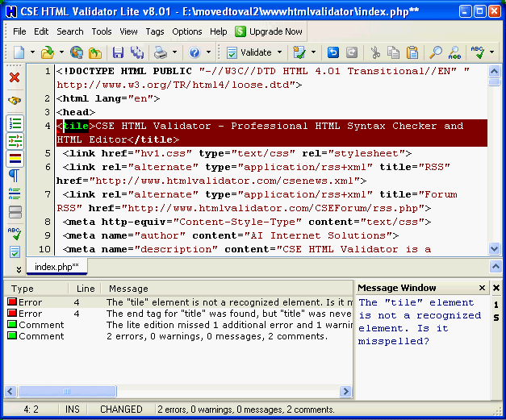The height and width of the screenshot is (420, 506).
Task: Click the gray stacked panels sidebar icon
Action: (x=15, y=212)
